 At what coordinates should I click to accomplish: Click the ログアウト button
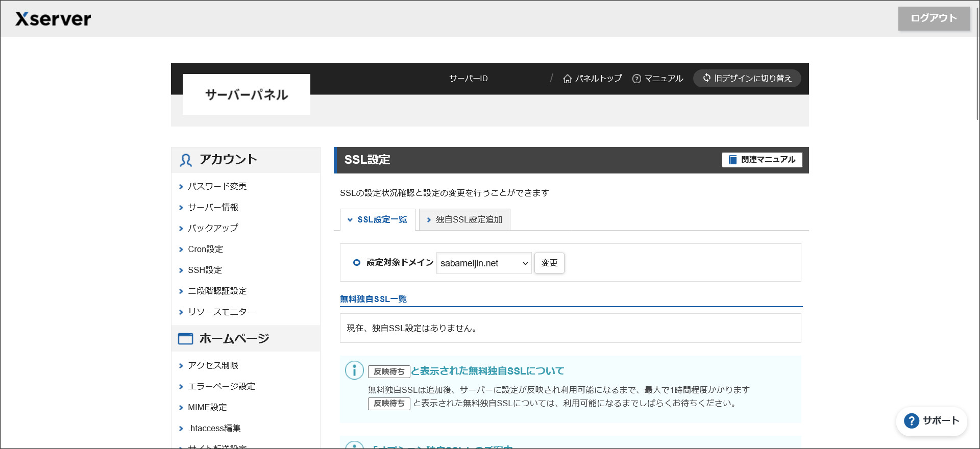click(x=934, y=18)
